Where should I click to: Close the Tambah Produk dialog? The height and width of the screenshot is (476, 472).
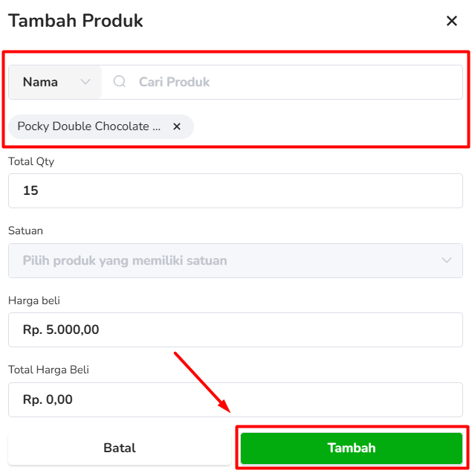click(x=451, y=21)
